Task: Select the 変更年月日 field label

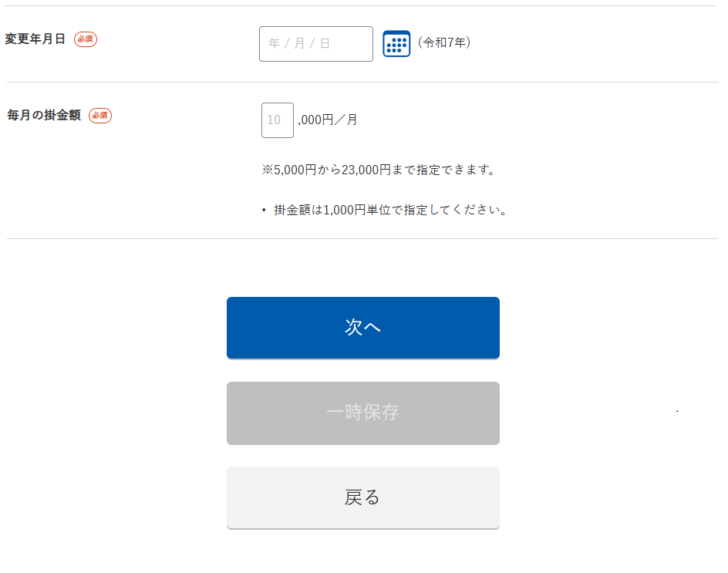Action: (35, 39)
